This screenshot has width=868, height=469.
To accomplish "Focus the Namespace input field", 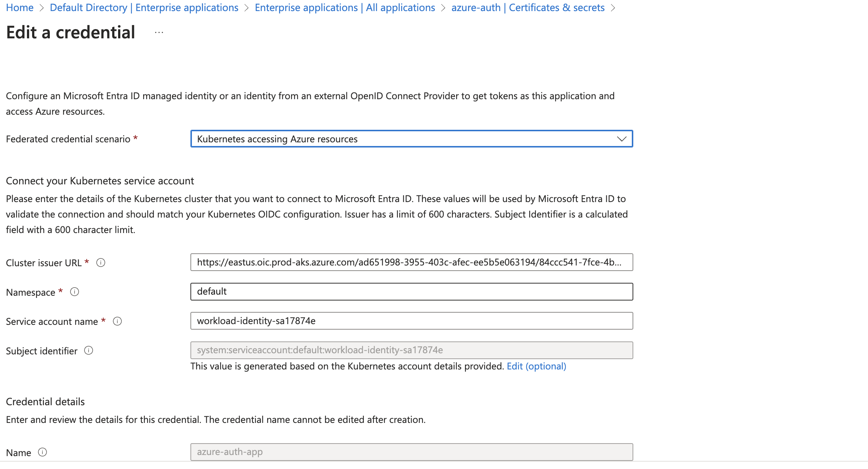I will click(411, 292).
